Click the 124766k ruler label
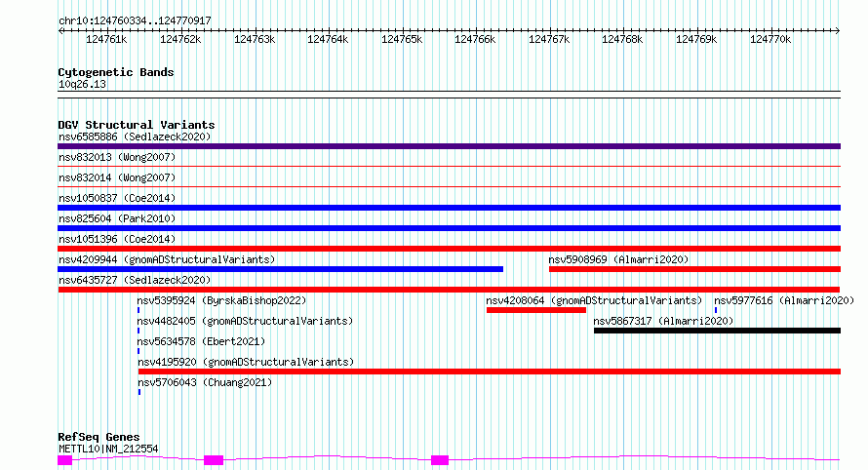The width and height of the screenshot is (868, 470). (x=475, y=39)
